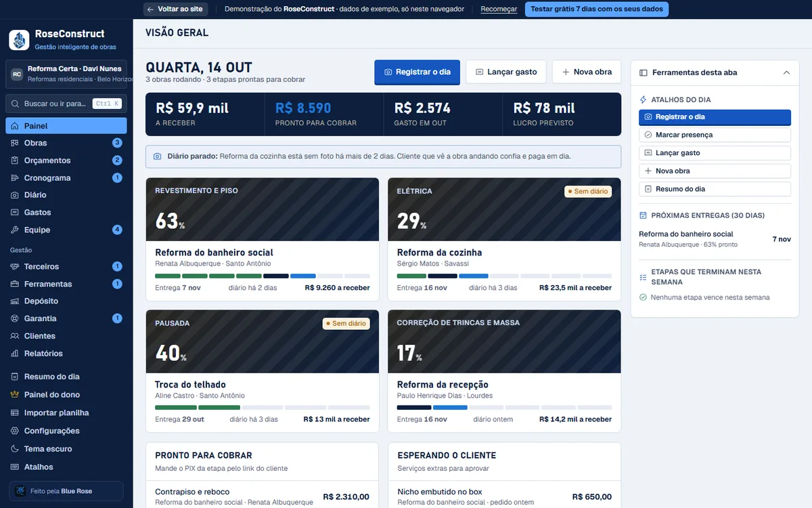
Task: Click the Recomeçar link
Action: [x=499, y=9]
